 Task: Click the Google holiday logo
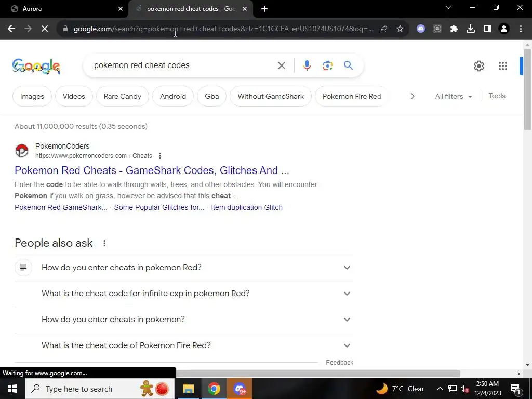(36, 66)
